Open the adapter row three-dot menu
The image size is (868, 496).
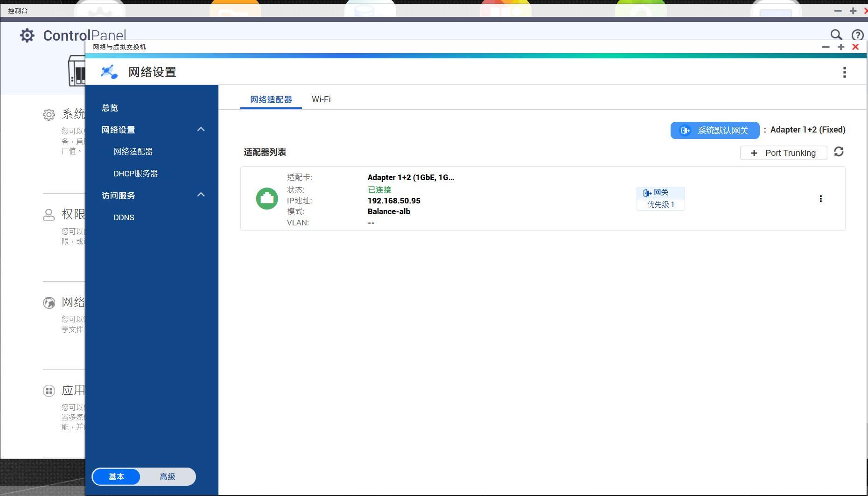pyautogui.click(x=820, y=199)
